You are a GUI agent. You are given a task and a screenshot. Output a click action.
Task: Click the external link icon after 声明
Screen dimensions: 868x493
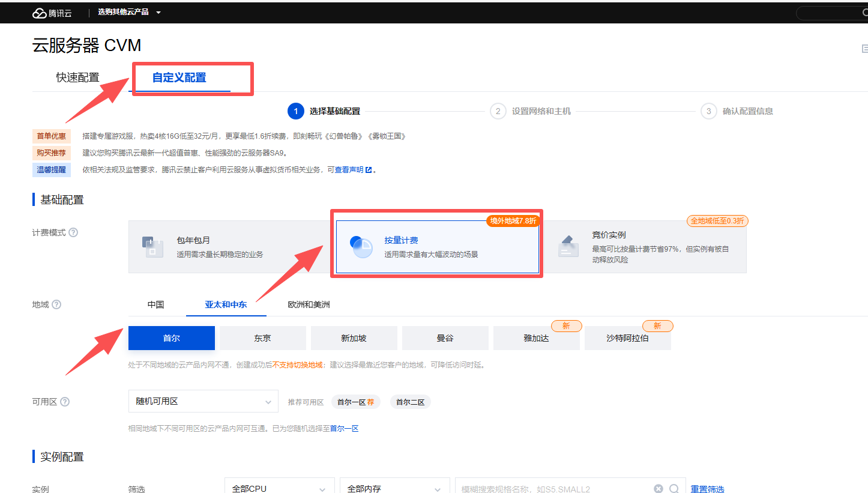(369, 170)
